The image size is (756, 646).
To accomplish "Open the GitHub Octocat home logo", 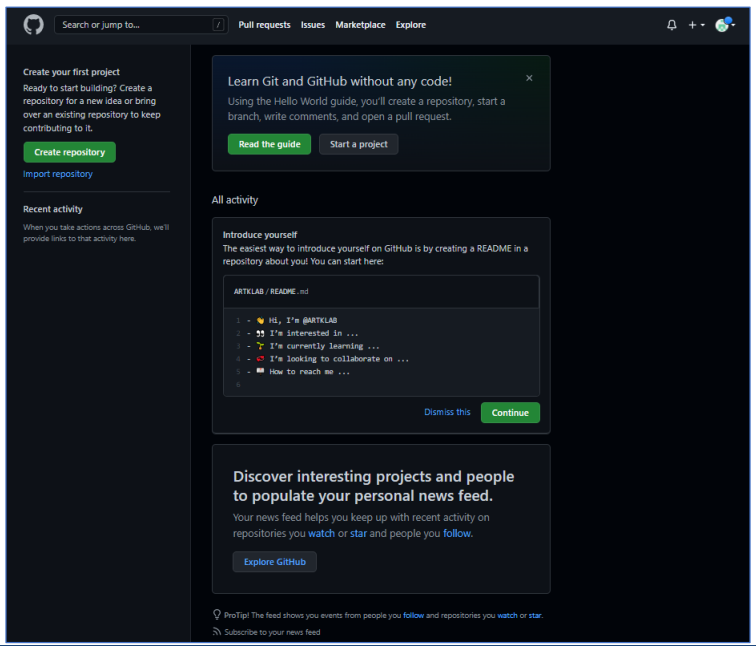I will click(x=33, y=25).
